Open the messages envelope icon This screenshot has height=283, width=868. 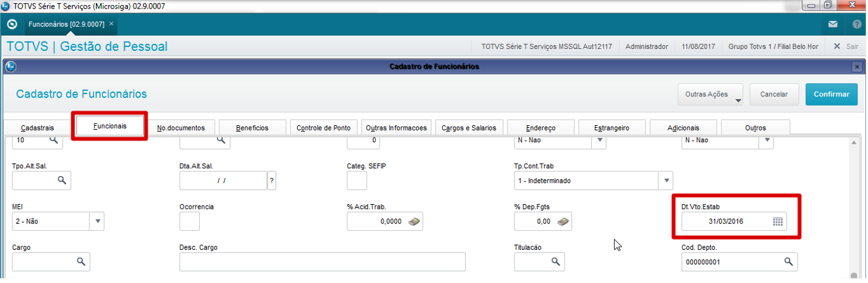(833, 25)
